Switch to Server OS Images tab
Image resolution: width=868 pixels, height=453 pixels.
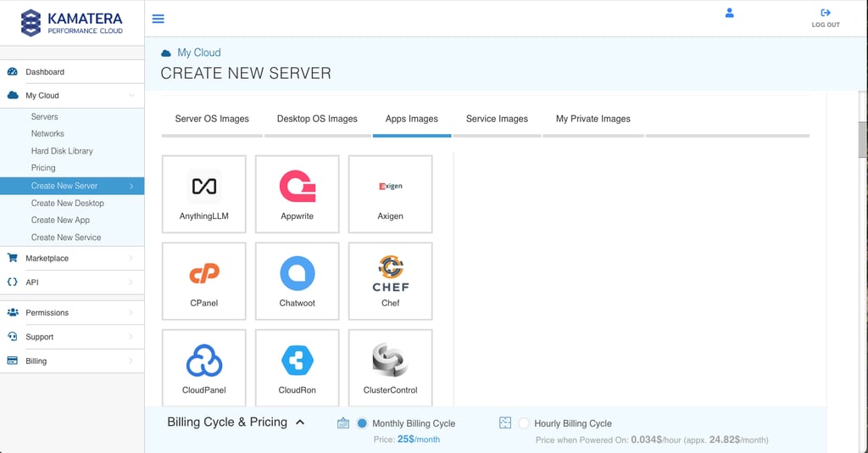coord(212,119)
